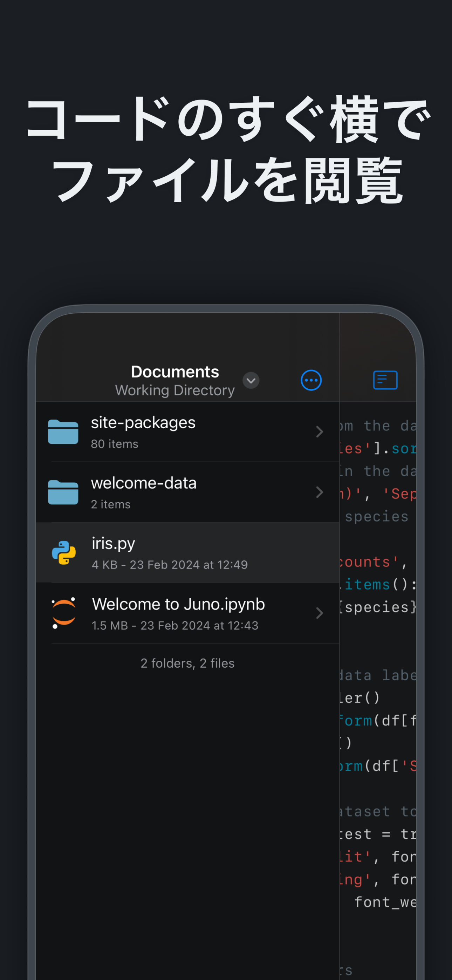452x980 pixels.
Task: Select the site-packages folder name
Action: (143, 423)
